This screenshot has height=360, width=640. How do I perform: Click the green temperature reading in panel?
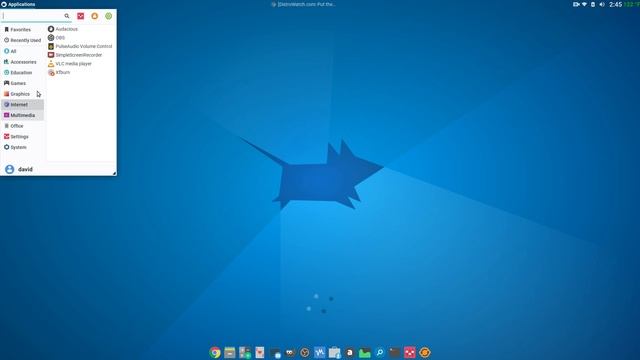pyautogui.click(x=632, y=4)
